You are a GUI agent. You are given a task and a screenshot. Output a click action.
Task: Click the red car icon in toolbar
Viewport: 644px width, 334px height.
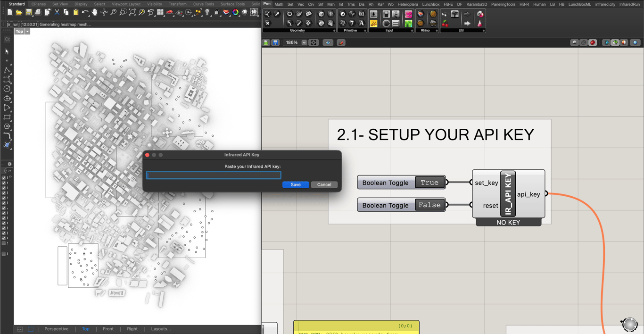(170, 12)
